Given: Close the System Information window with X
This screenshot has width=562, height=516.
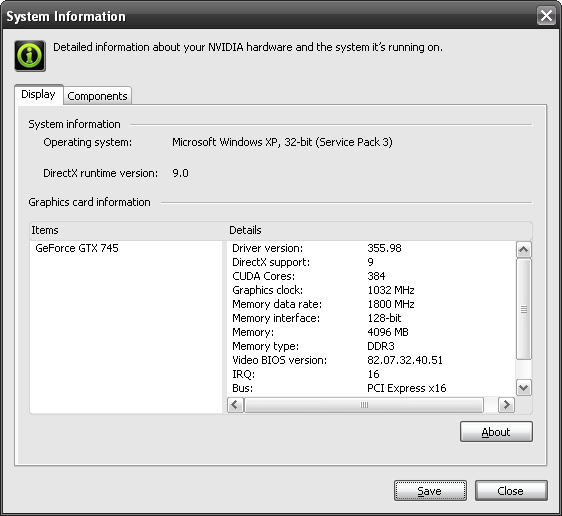Looking at the screenshot, I should [546, 16].
